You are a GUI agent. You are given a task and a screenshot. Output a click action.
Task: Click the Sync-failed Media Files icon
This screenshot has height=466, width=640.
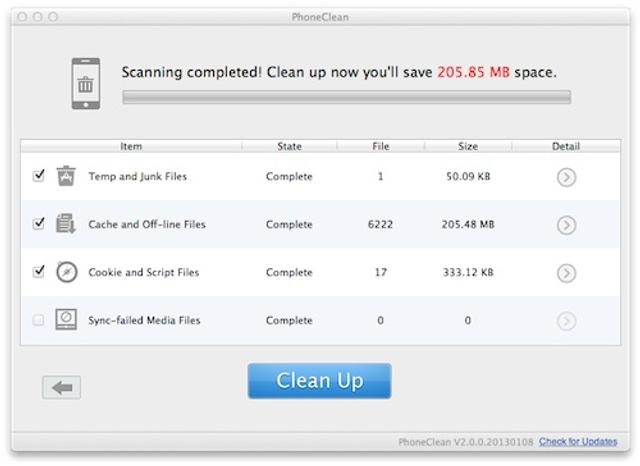coord(66,320)
